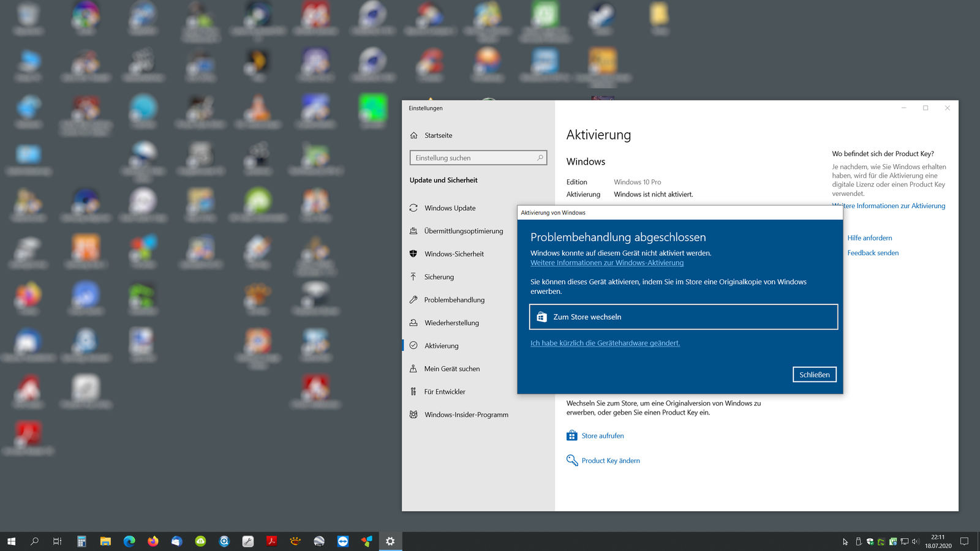Screen dimensions: 980x551
Task: Click the Windows Update sync arrows icon
Action: 413,208
